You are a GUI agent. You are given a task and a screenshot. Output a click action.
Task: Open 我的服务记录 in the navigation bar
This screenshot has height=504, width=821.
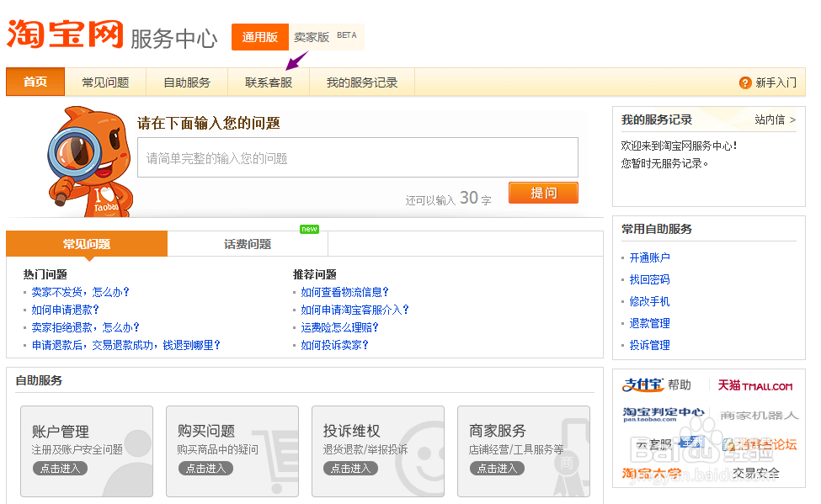[362, 82]
